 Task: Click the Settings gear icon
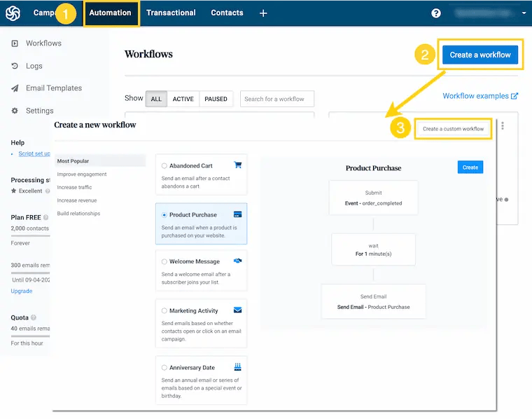15,111
